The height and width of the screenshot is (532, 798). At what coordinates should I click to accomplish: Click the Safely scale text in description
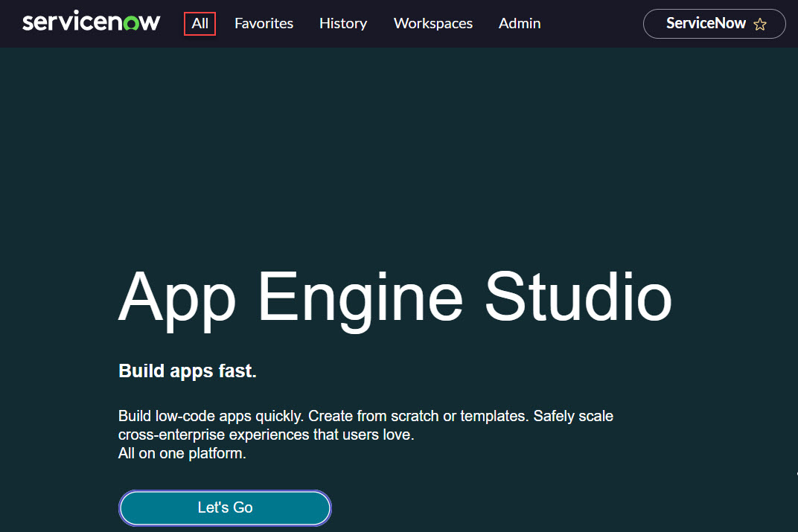pyautogui.click(x=573, y=416)
